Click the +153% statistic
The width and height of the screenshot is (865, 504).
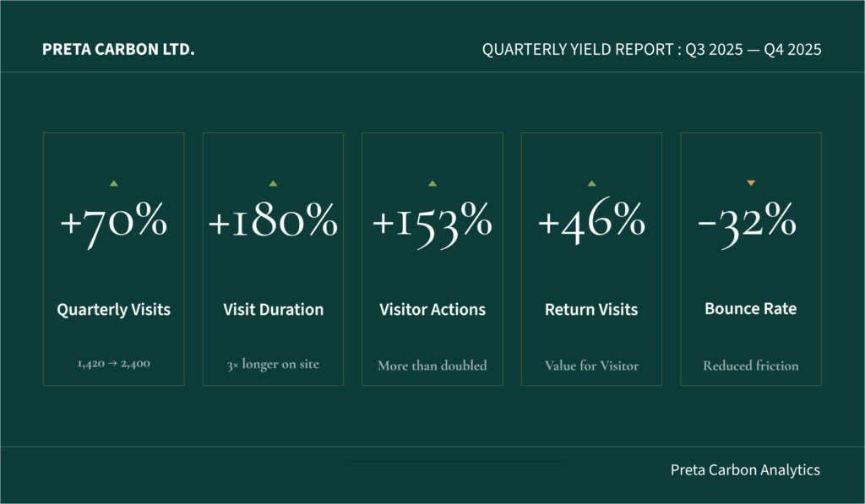432,224
